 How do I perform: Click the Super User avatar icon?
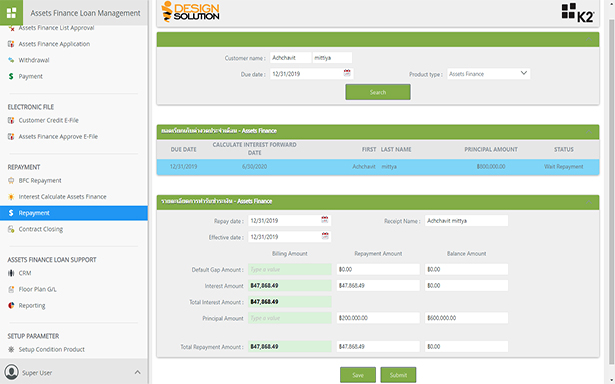coord(11,372)
